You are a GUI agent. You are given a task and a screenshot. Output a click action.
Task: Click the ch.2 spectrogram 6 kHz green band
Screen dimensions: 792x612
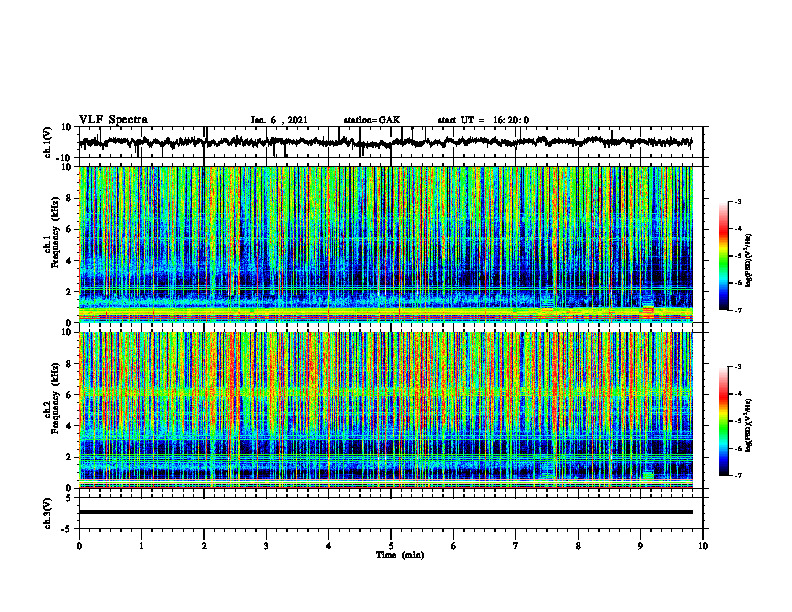(x=385, y=391)
